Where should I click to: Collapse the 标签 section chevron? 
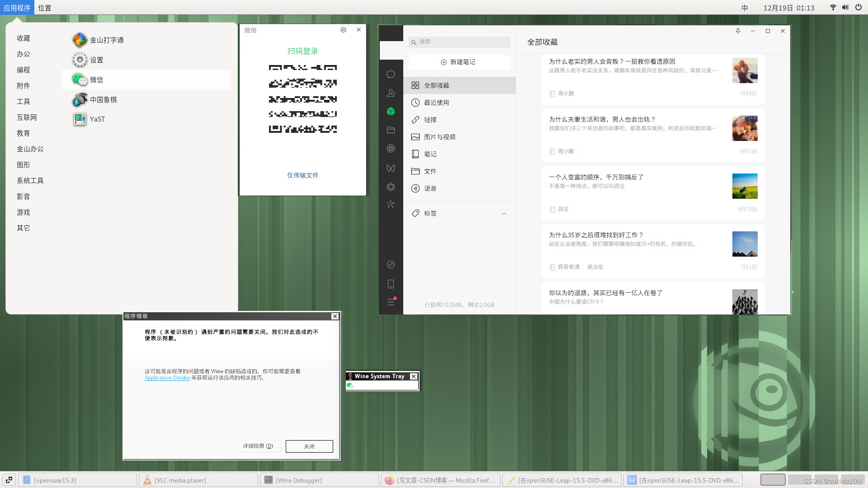[504, 214]
